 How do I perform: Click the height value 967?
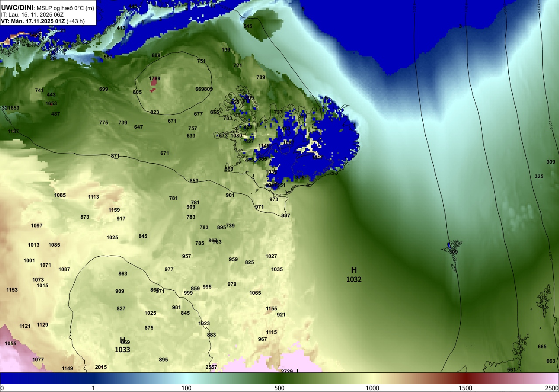(x=262, y=339)
